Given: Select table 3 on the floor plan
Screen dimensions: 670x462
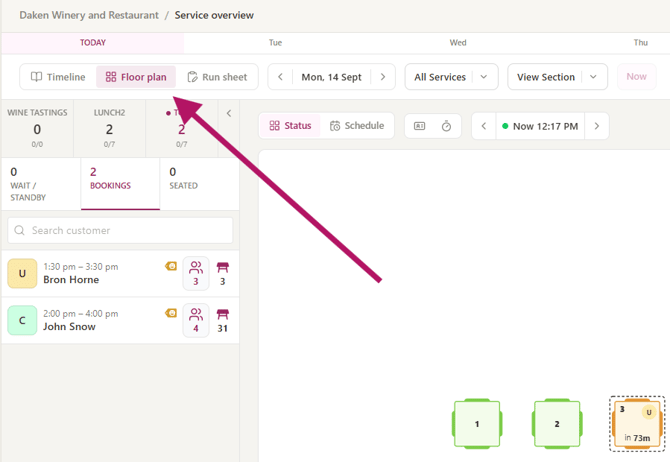Looking at the screenshot, I should click(x=637, y=424).
